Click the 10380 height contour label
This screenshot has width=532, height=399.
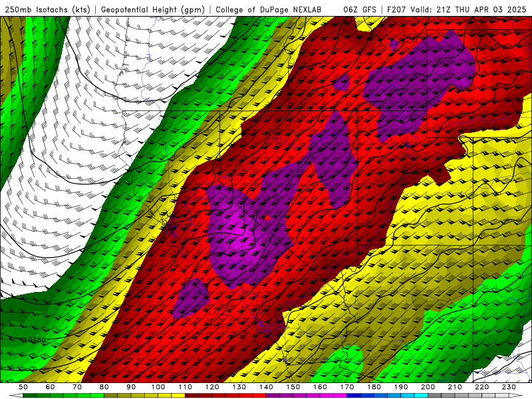(35, 339)
